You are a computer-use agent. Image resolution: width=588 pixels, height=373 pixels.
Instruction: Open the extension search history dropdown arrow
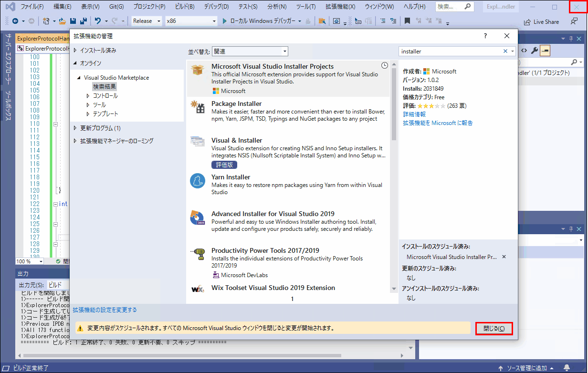coord(513,51)
